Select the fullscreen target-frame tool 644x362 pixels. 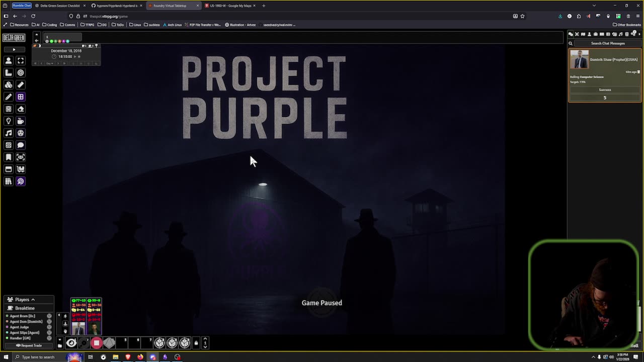pyautogui.click(x=21, y=61)
